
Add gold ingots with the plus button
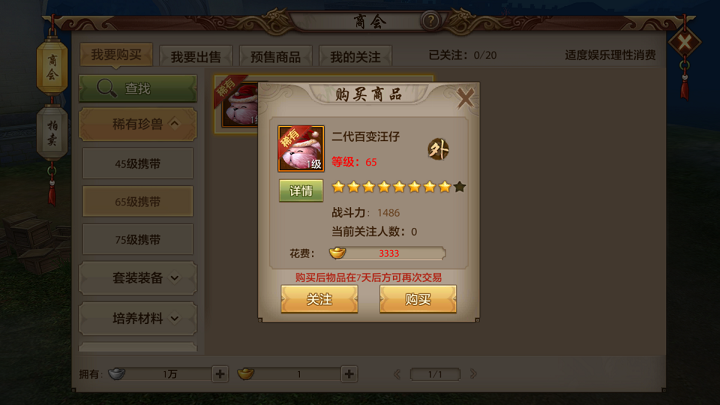tap(349, 374)
